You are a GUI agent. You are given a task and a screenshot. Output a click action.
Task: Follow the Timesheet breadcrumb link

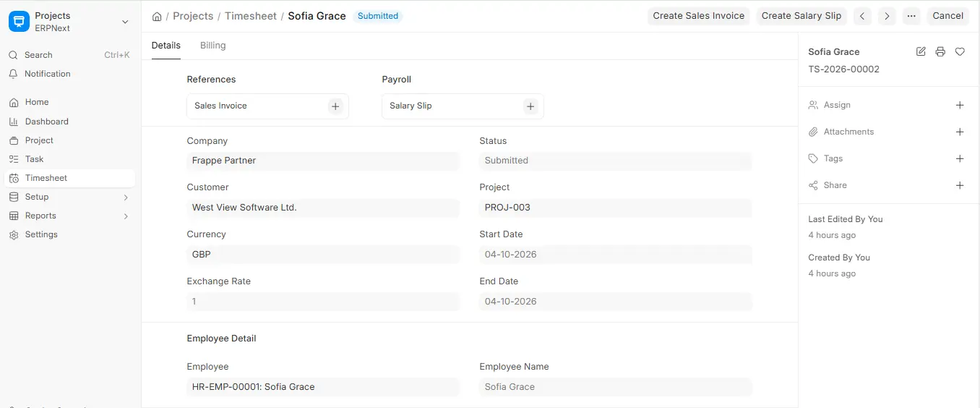click(x=251, y=16)
